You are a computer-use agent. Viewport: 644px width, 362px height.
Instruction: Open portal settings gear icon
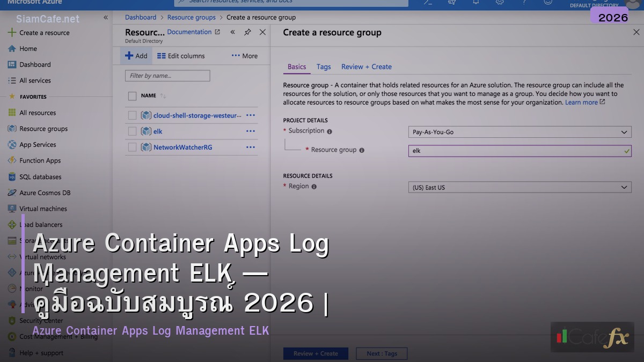[x=499, y=3]
